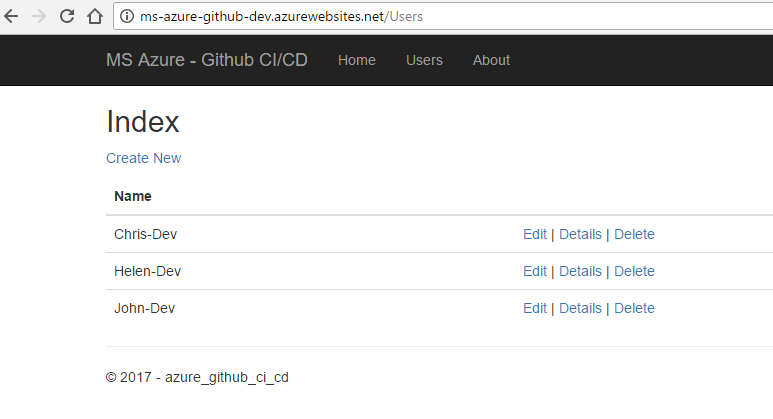Click the Create New link
The width and height of the screenshot is (773, 419).
pos(143,158)
